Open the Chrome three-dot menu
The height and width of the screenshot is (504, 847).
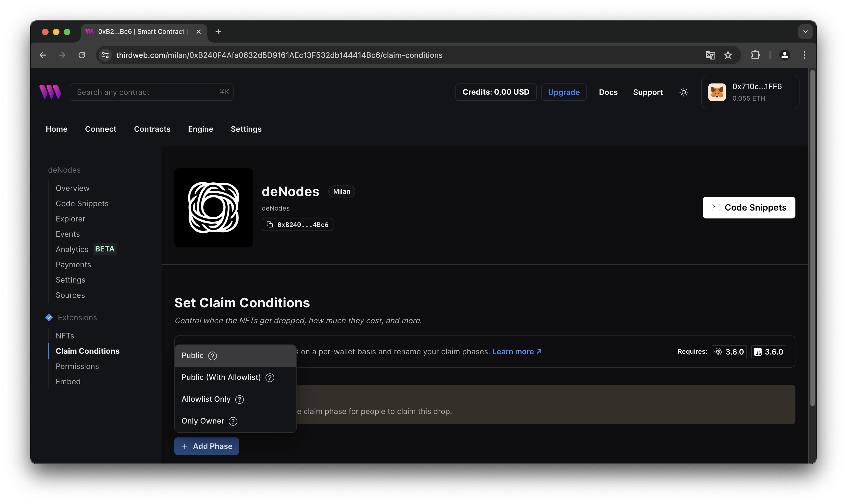point(804,55)
